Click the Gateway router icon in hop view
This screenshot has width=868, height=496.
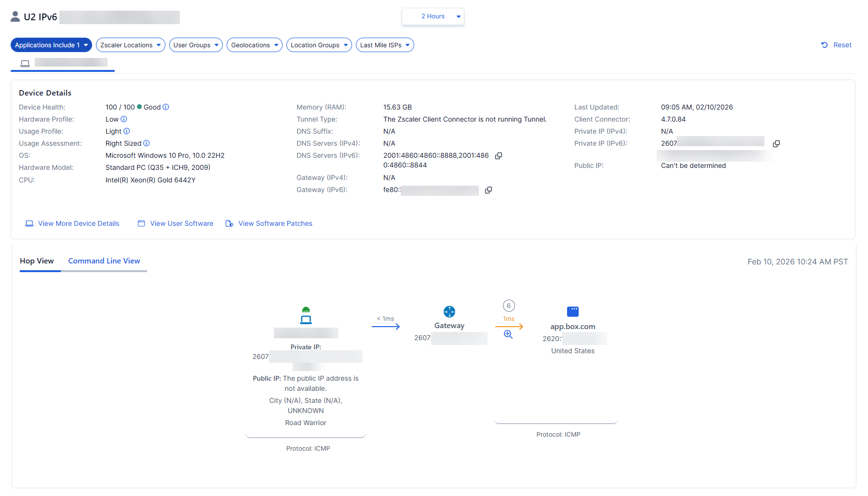pos(449,312)
